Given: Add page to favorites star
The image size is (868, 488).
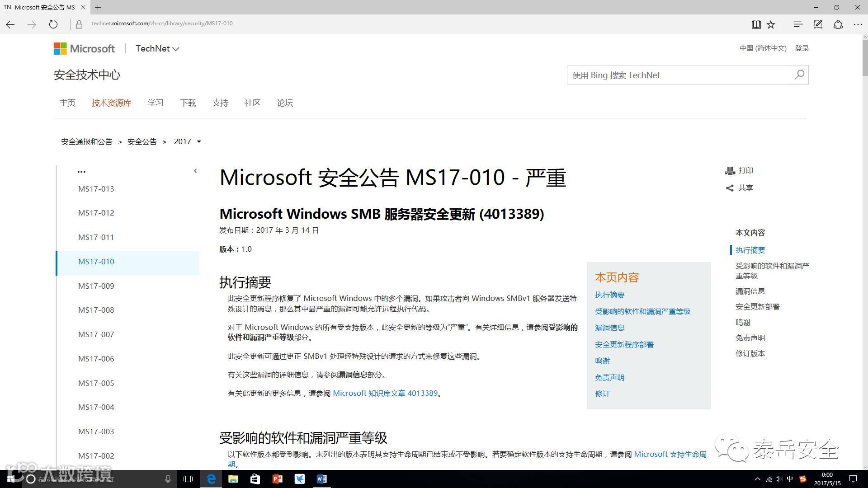Looking at the screenshot, I should (771, 24).
